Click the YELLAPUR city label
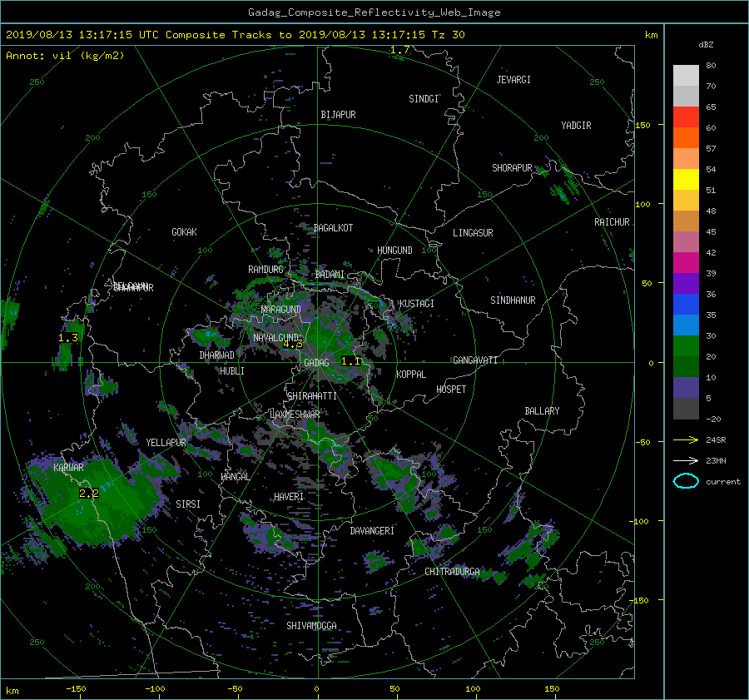 point(166,443)
